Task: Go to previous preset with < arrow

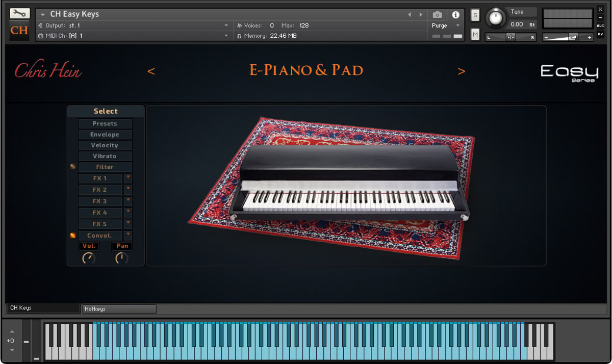Action: coord(151,71)
